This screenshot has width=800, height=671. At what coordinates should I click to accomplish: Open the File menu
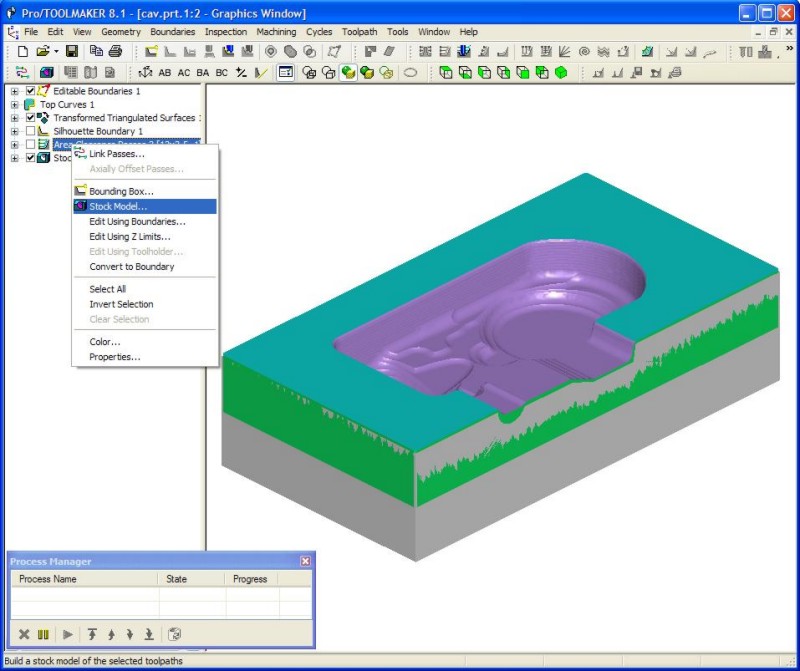(x=31, y=32)
